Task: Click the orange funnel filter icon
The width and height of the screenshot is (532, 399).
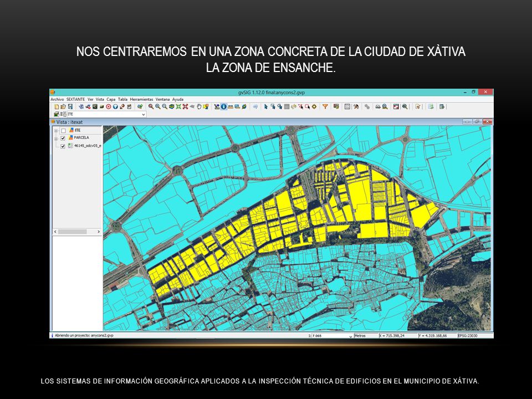Action: [x=325, y=106]
